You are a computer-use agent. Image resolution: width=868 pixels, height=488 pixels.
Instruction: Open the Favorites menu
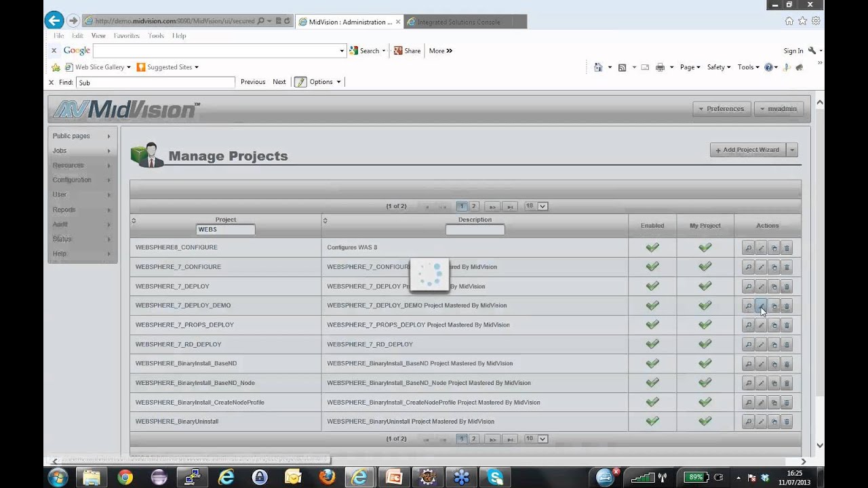(126, 35)
